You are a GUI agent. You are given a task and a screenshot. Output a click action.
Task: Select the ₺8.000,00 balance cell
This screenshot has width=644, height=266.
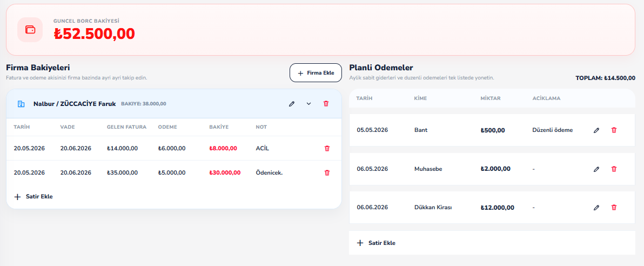click(x=223, y=149)
